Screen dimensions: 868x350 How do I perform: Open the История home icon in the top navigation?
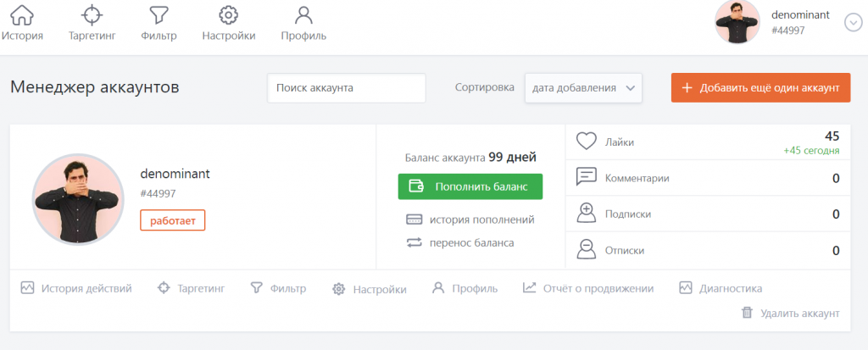[22, 15]
